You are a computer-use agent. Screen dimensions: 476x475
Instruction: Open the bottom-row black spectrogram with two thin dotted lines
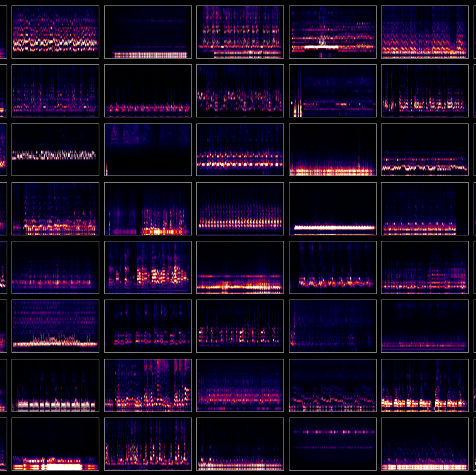pyautogui.click(x=332, y=444)
